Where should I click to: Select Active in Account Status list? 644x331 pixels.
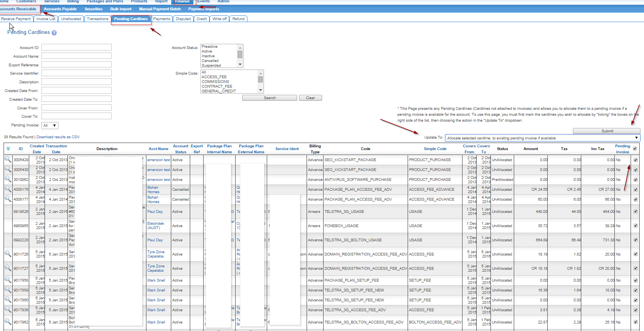click(207, 51)
